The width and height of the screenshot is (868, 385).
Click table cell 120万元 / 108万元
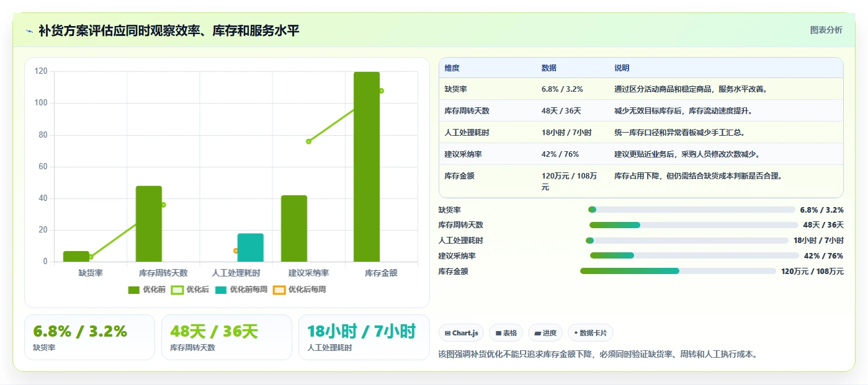point(570,181)
